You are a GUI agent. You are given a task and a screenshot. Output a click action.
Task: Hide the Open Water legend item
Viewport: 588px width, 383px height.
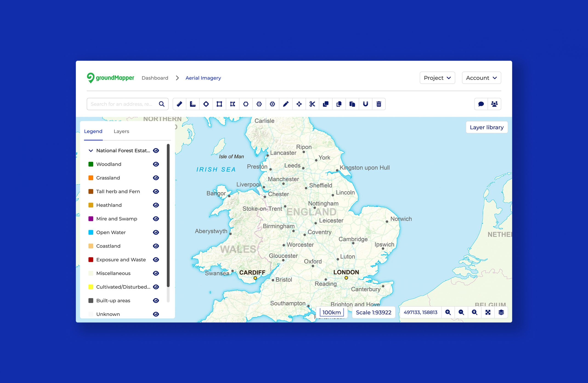click(156, 233)
